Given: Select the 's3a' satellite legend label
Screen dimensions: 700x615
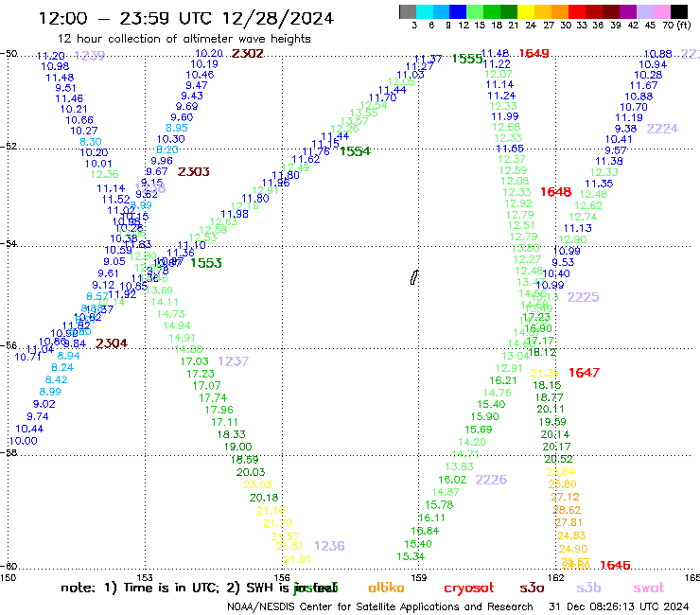Looking at the screenshot, I should coord(532,588).
